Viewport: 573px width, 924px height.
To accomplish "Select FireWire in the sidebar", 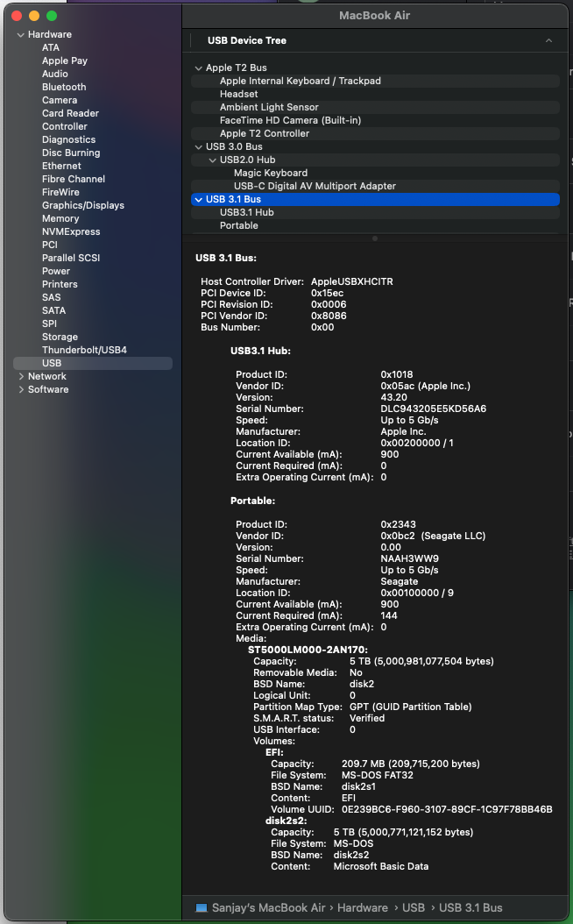I will 60,192.
